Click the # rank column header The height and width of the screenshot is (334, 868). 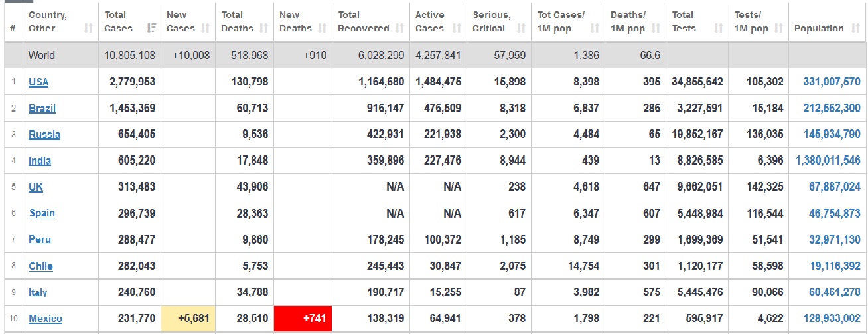click(x=13, y=29)
